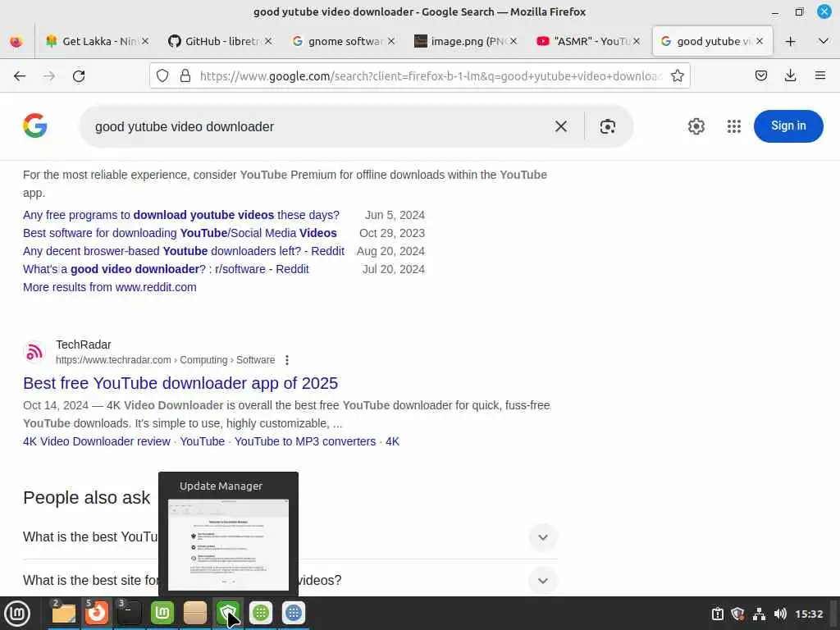840x630 pixels.
Task: Click the Update Manager taskbar icon
Action: [x=228, y=613]
